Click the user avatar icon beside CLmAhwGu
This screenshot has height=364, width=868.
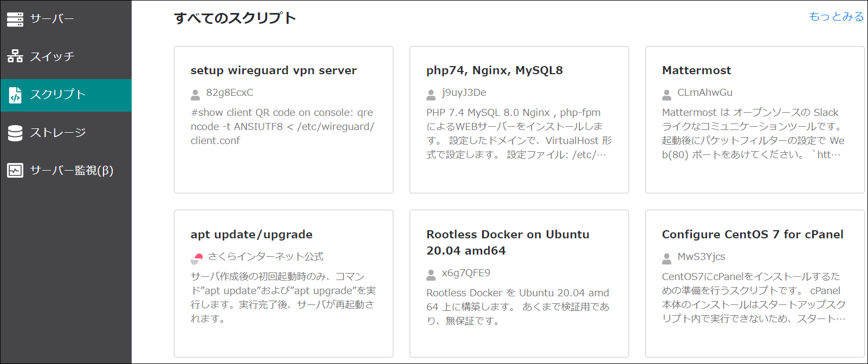point(667,95)
